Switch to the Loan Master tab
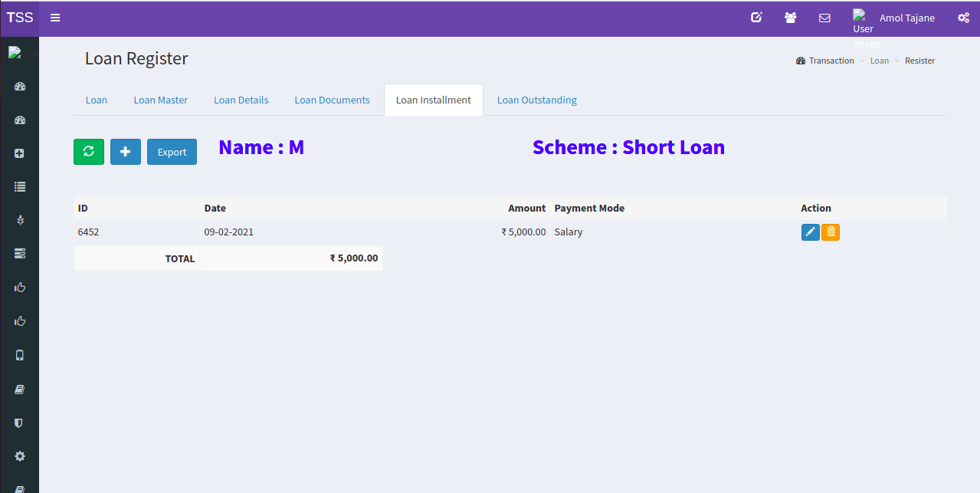Viewport: 980px width, 493px height. [x=160, y=100]
